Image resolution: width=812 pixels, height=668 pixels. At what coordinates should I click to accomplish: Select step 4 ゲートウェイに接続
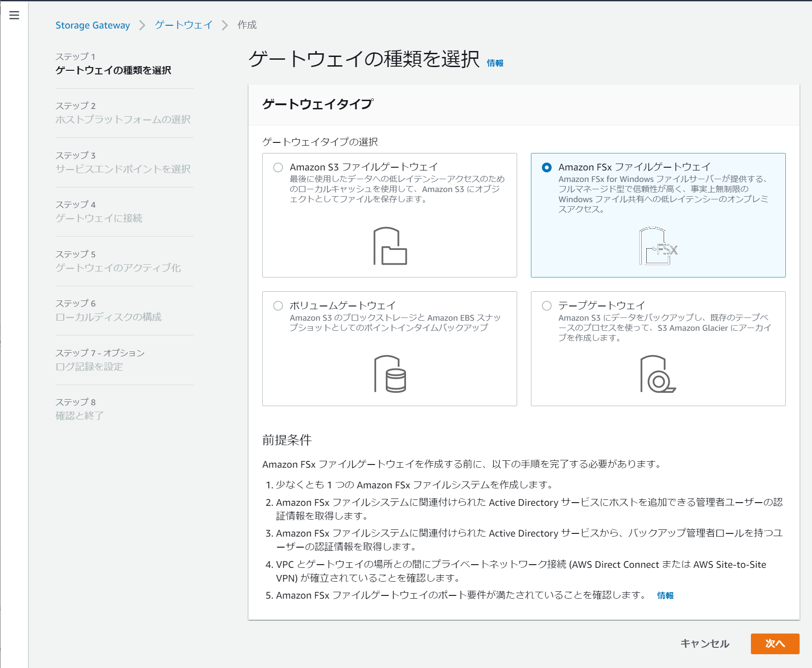[99, 218]
